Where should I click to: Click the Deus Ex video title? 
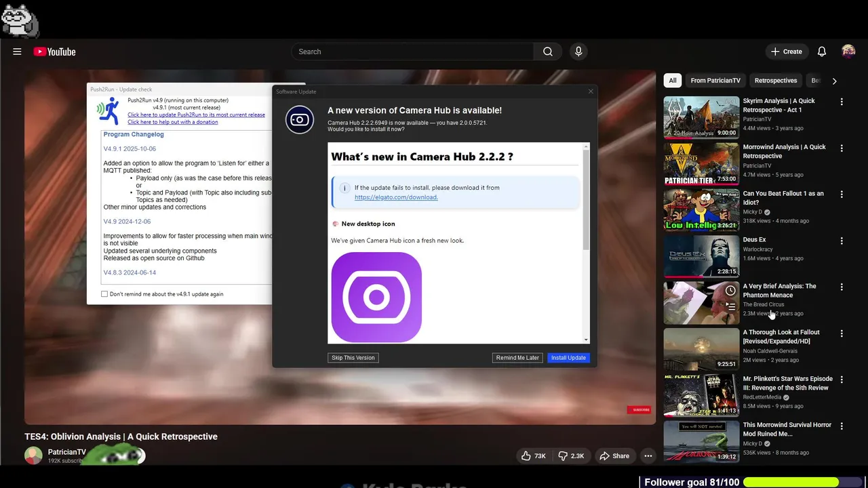pos(754,240)
